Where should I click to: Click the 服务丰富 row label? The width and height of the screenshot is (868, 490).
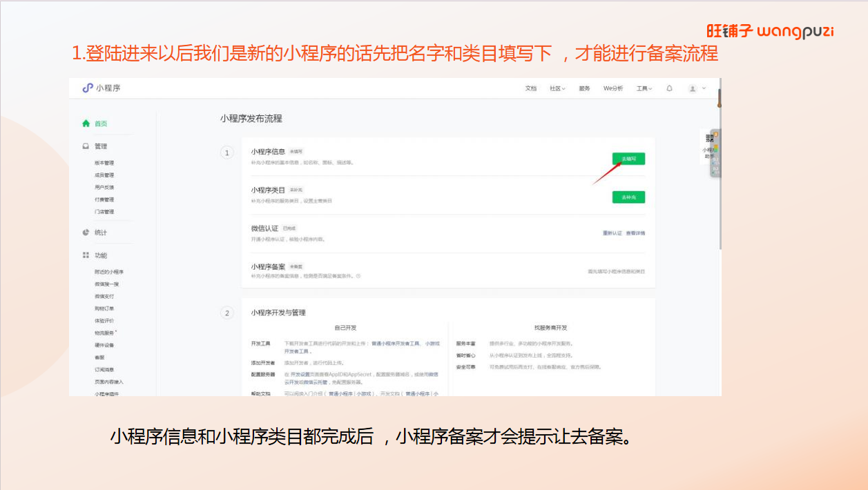point(465,344)
